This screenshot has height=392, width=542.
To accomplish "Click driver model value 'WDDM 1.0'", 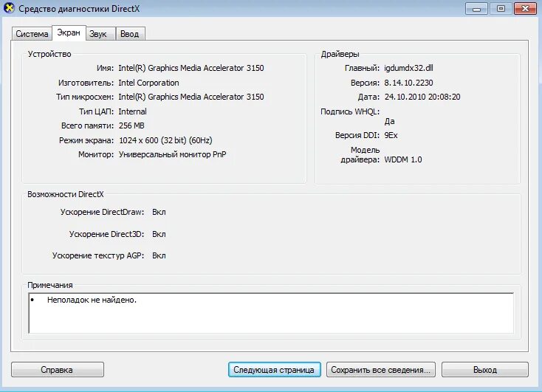I will 403,159.
